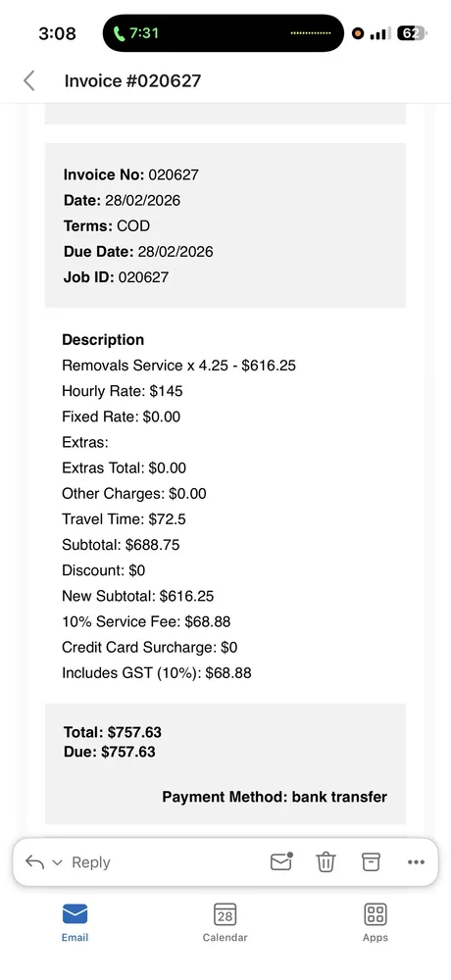This screenshot has width=451, height=980.
Task: Go back using the left chevron arrow
Action: point(28,80)
